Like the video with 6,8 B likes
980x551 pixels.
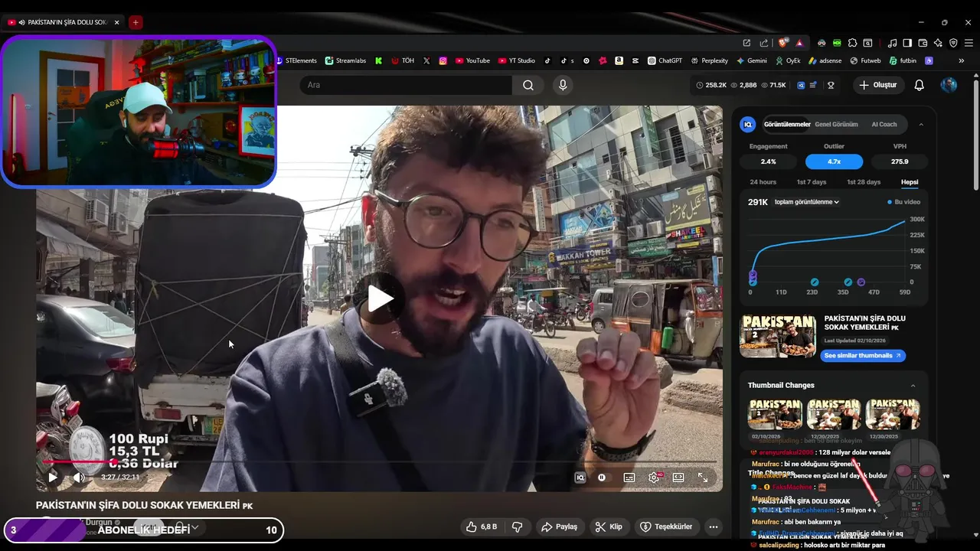482,527
